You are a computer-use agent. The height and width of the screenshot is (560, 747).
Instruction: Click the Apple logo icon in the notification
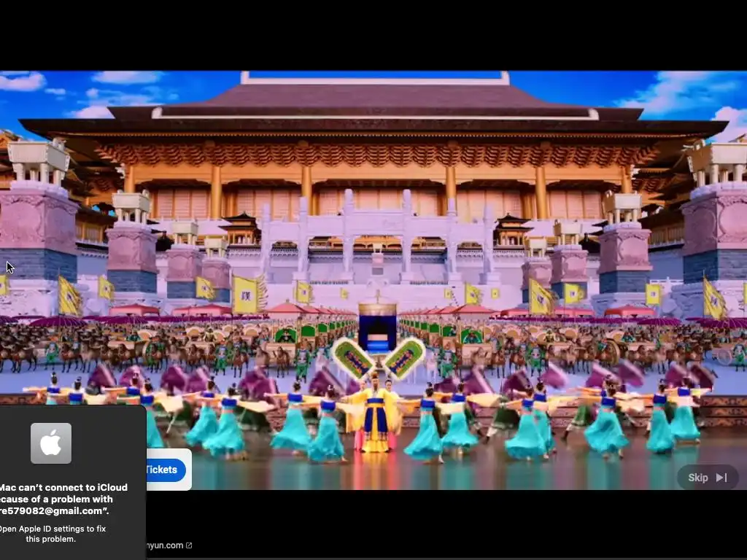coord(51,443)
